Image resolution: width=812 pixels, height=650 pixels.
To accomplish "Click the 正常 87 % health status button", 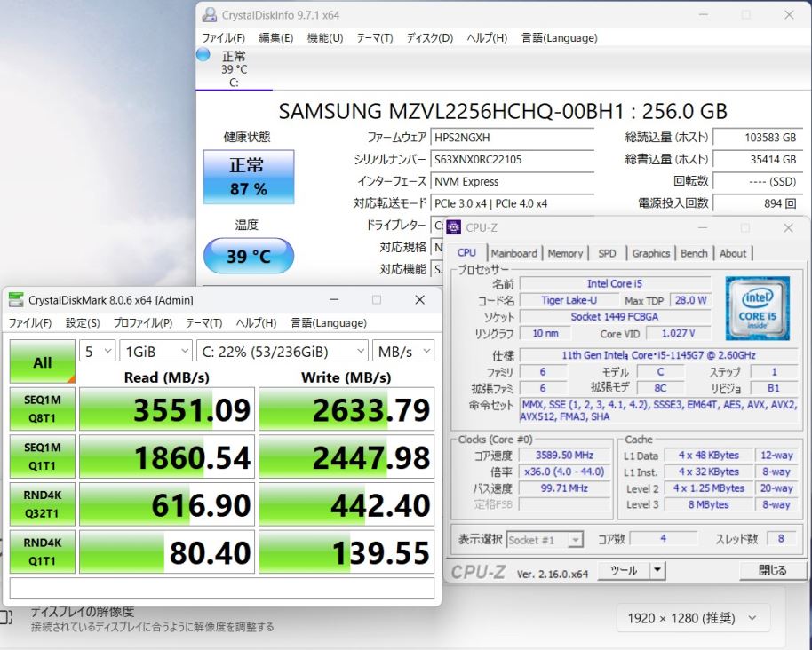I will pos(249,177).
